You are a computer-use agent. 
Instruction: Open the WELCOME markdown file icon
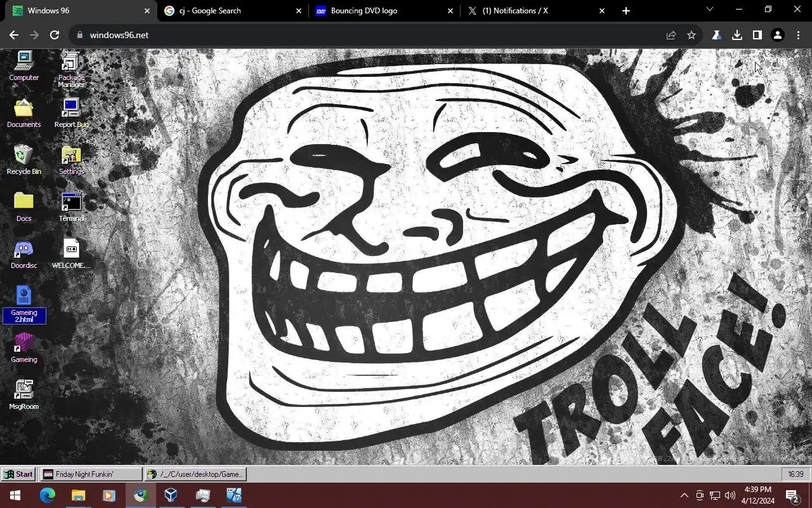71,254
